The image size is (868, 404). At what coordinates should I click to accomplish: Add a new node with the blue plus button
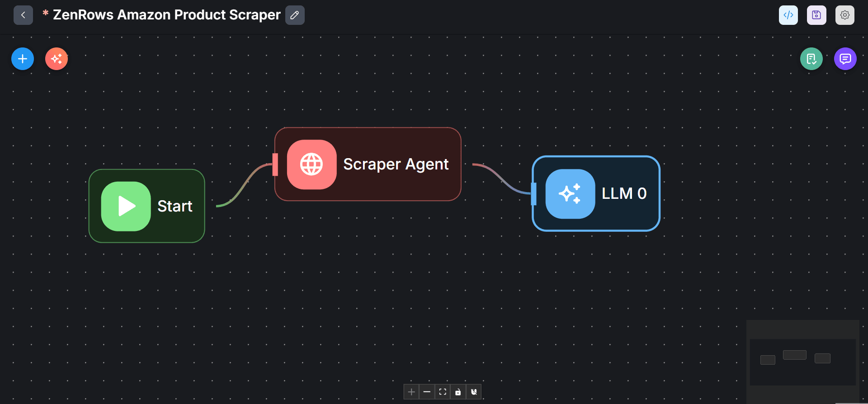(x=23, y=59)
